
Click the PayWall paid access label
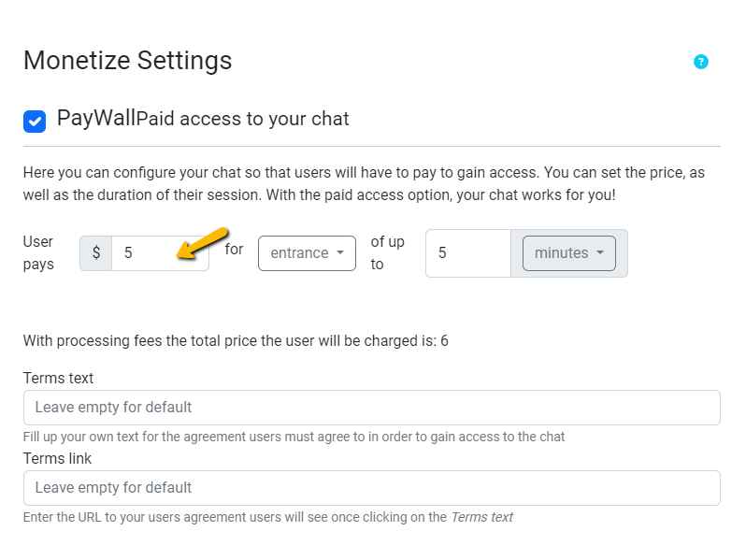point(203,119)
